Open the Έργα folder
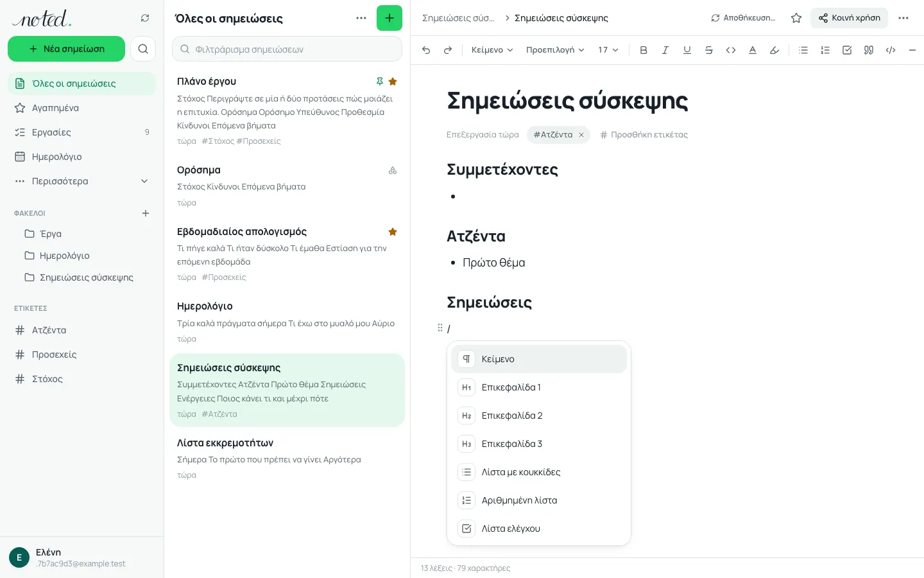924x578 pixels. [81, 234]
